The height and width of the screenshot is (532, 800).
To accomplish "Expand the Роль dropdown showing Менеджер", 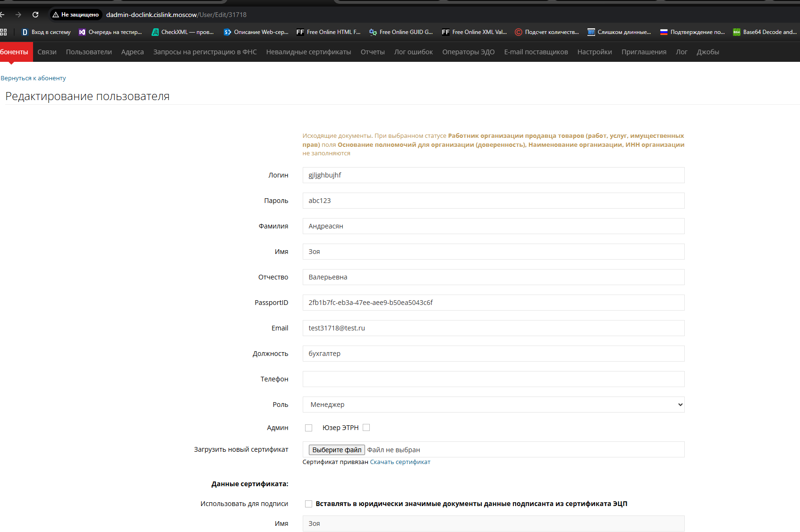I will point(494,405).
